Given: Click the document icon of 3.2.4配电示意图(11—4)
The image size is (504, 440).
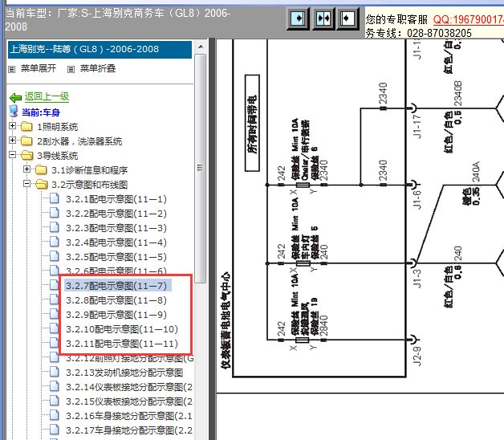Looking at the screenshot, I should [55, 242].
